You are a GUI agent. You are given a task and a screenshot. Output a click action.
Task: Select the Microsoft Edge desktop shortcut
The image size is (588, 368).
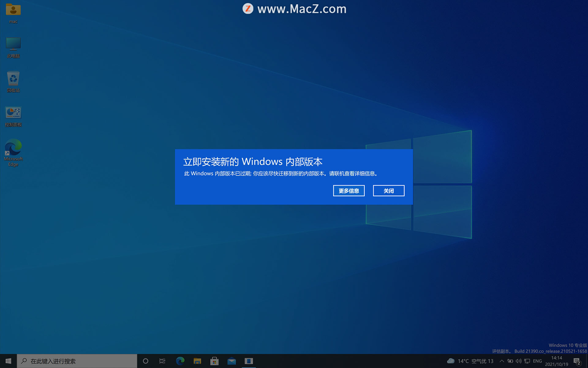pos(13,153)
